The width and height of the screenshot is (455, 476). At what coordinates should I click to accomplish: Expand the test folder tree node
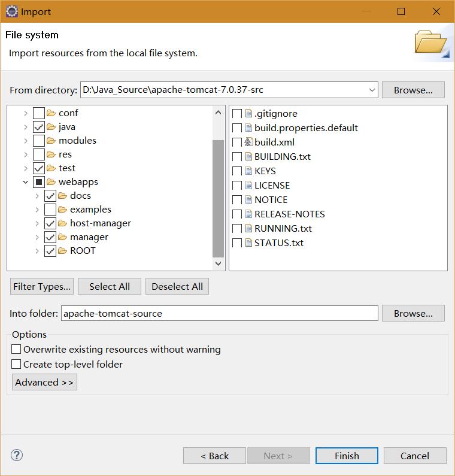tap(26, 168)
